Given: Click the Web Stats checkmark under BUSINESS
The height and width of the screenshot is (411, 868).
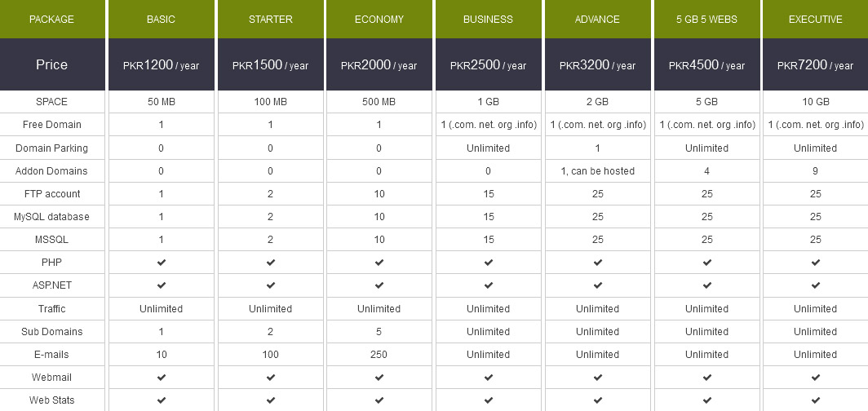Looking at the screenshot, I should coord(488,400).
